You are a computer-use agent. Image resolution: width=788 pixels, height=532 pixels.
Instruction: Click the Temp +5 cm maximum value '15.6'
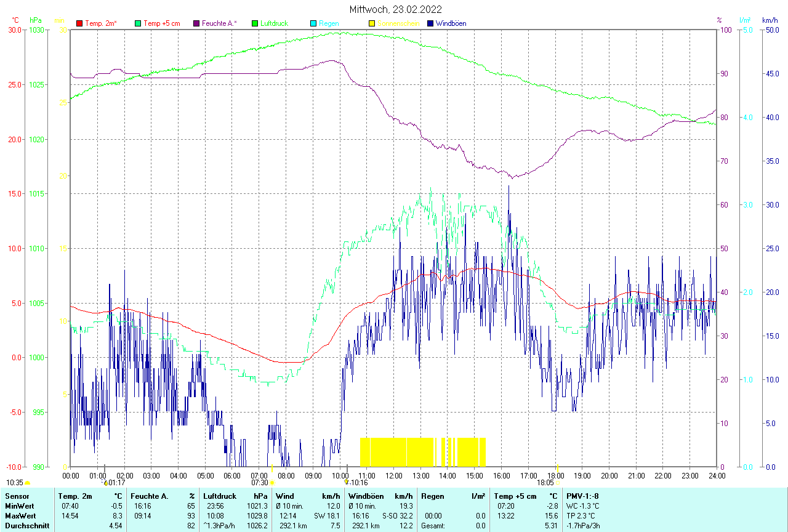click(552, 515)
